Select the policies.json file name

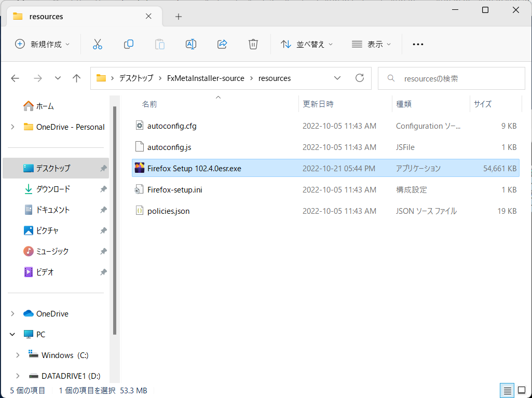point(168,211)
